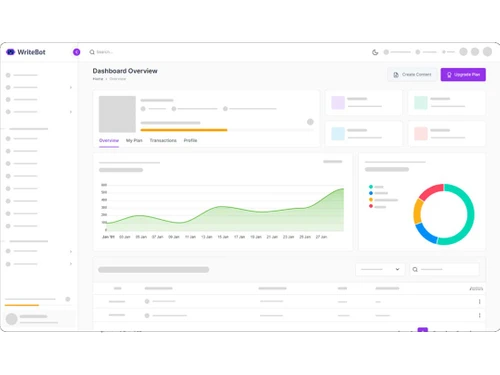Toggle the blue legend dot

[371, 193]
